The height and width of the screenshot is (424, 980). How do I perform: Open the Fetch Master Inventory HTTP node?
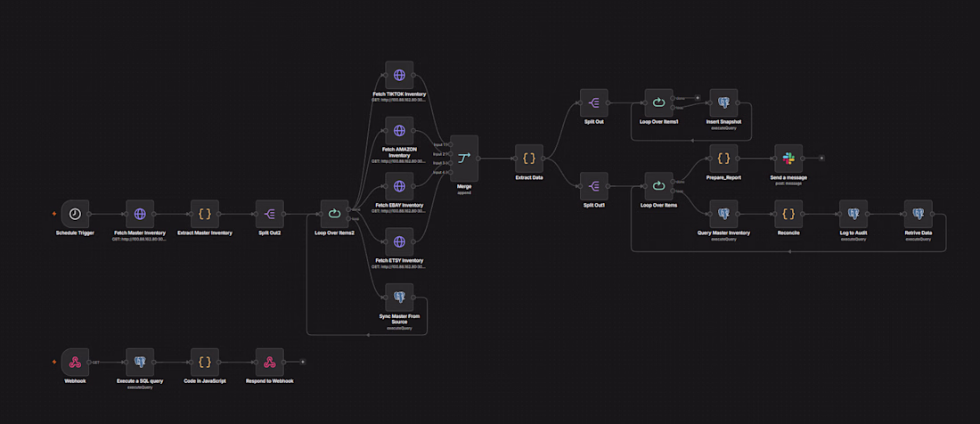[x=139, y=214]
